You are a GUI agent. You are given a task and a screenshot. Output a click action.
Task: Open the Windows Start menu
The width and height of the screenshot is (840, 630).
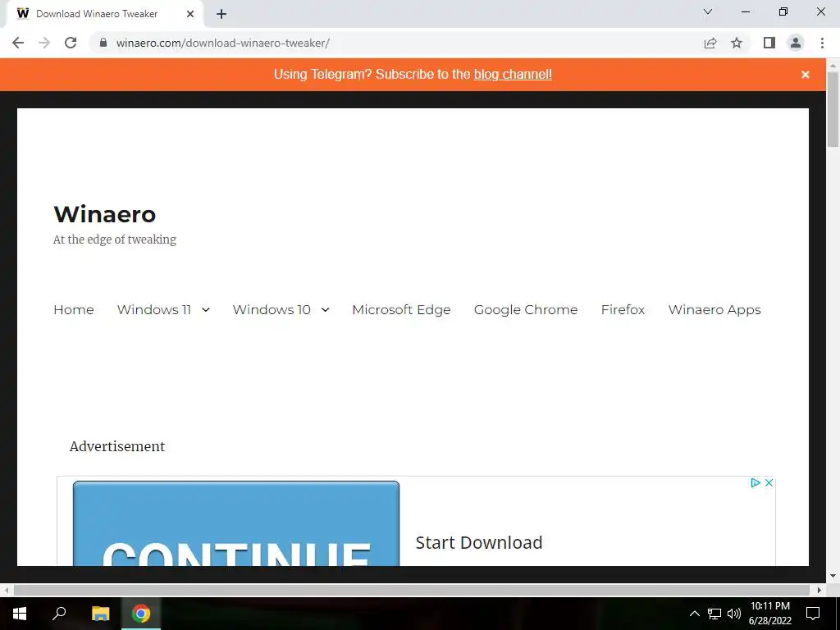point(20,614)
